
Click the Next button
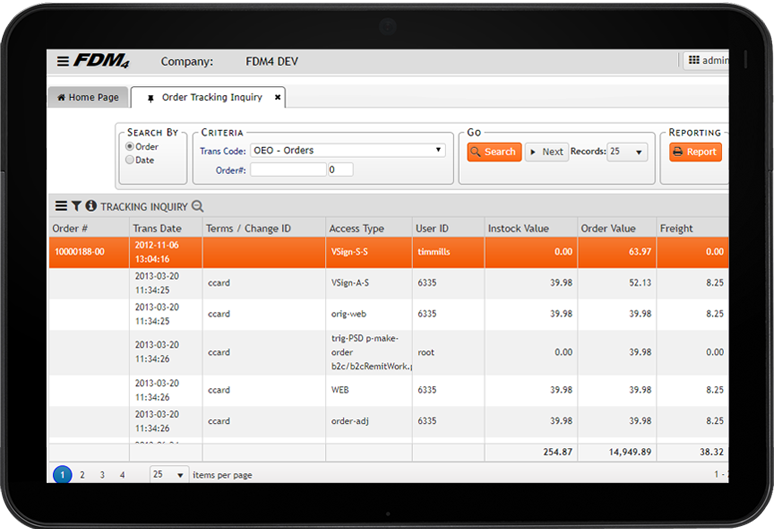click(546, 151)
